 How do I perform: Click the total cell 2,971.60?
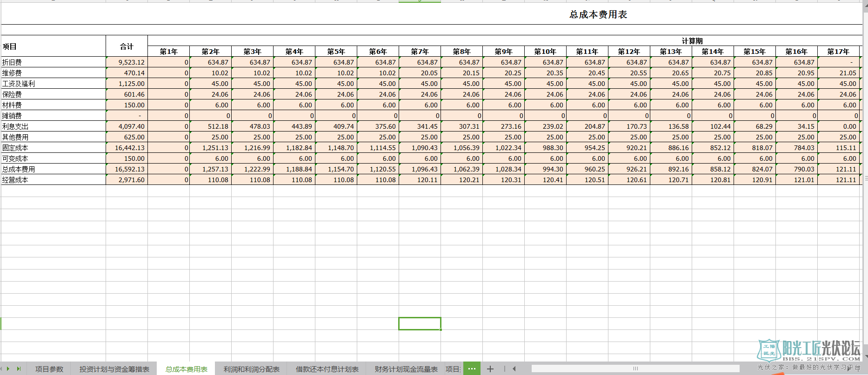[127, 180]
